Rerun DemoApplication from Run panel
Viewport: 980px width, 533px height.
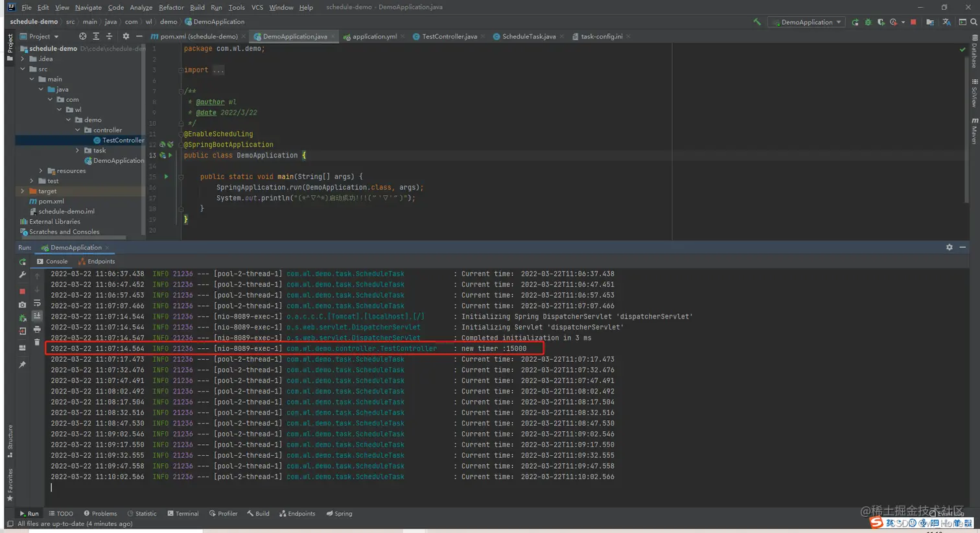pyautogui.click(x=23, y=262)
